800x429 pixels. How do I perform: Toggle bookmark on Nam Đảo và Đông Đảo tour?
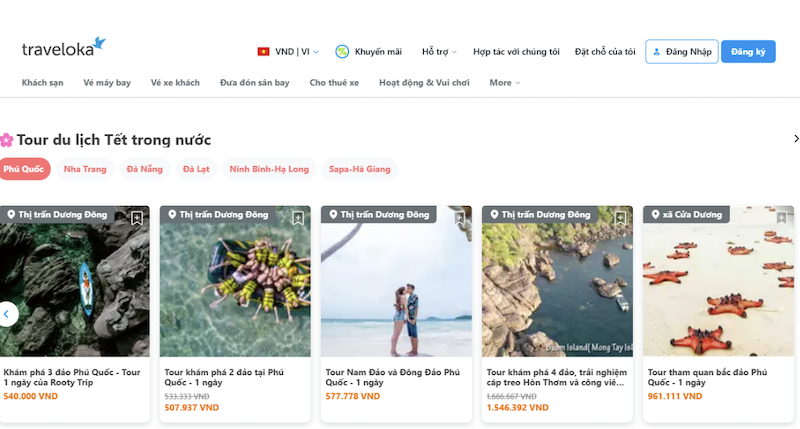point(459,218)
